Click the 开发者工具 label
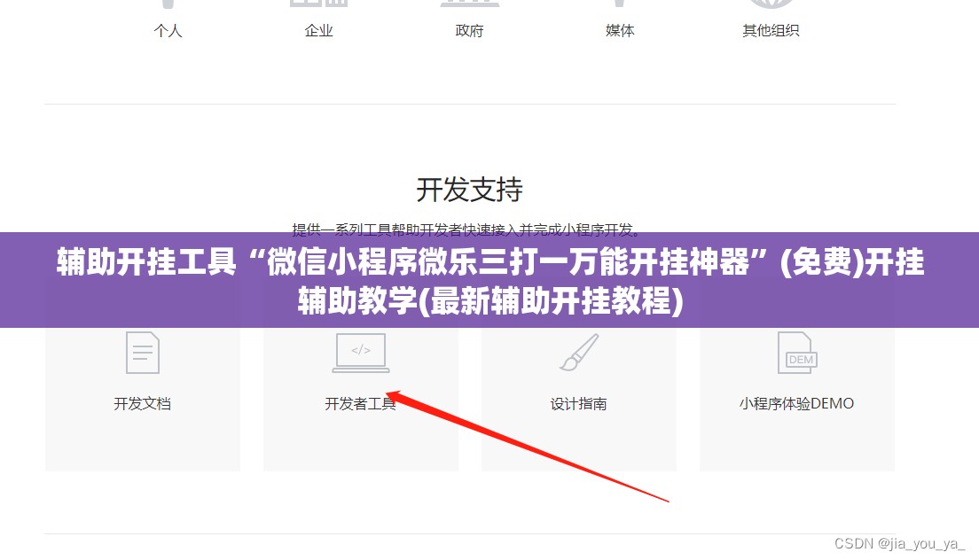Viewport: 979px width, 560px height. click(x=360, y=403)
